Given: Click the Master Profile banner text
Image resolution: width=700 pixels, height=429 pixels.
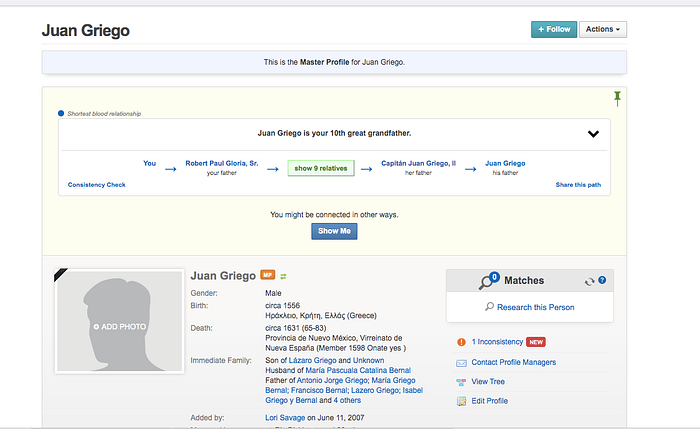Looking at the screenshot, I should point(334,62).
